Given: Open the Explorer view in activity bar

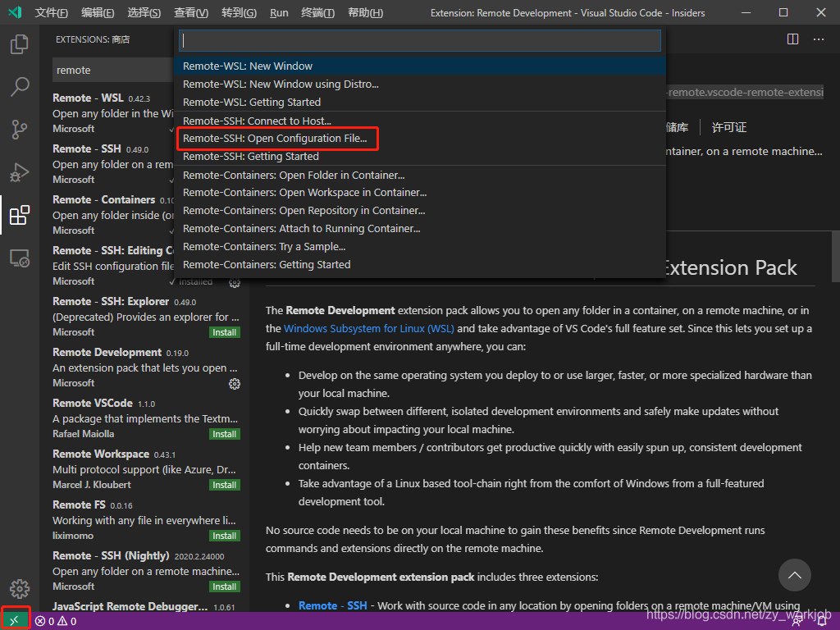Looking at the screenshot, I should click(20, 44).
